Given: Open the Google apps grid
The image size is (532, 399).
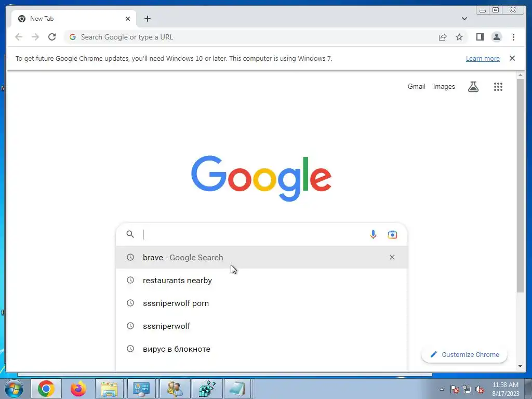Looking at the screenshot, I should tap(498, 87).
